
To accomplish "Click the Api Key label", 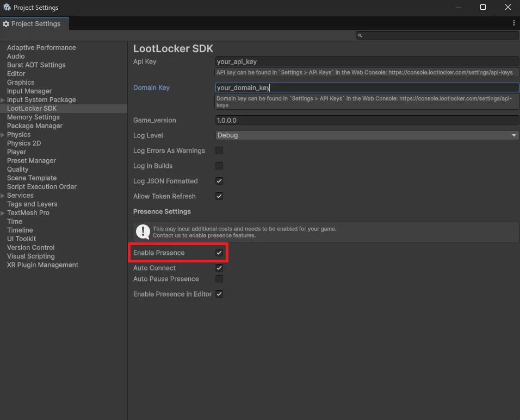I will [145, 61].
